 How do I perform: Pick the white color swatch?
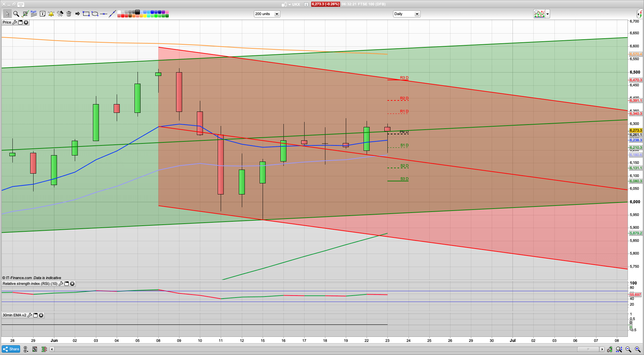(x=119, y=12)
